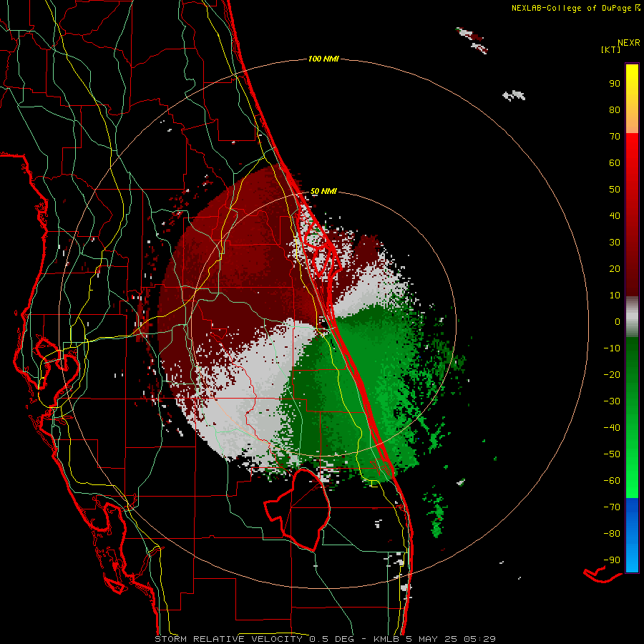Screen dimensions: 644x644
Task: Click the 70 value on the velocity scale
Action: click(615, 137)
